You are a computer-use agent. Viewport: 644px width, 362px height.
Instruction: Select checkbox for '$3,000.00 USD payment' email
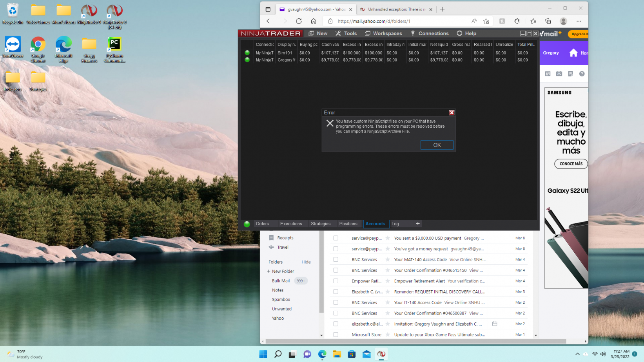pyautogui.click(x=336, y=238)
